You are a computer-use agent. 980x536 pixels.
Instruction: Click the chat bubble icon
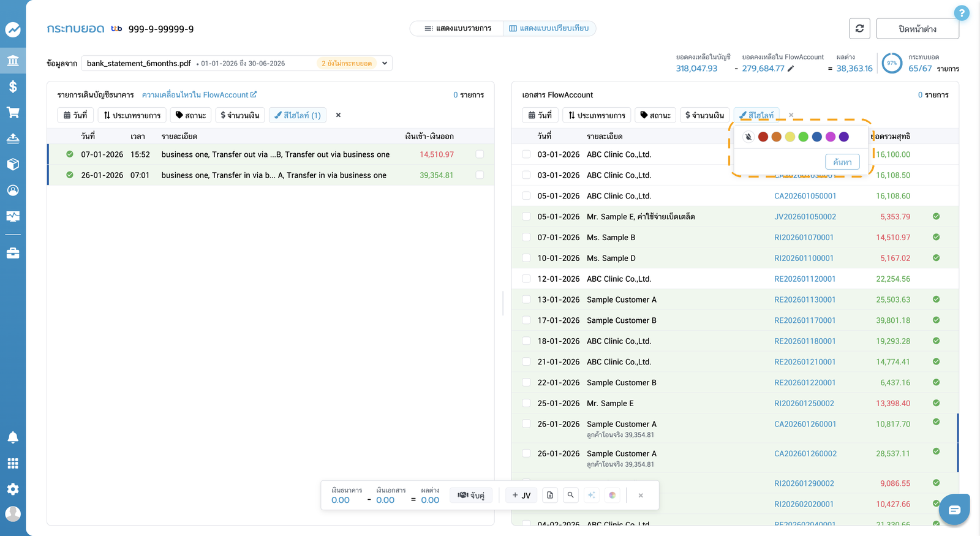954,510
